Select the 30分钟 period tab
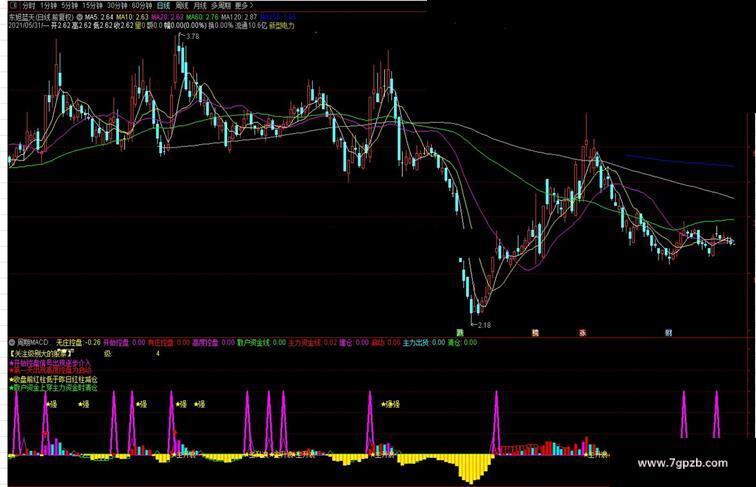Image resolution: width=756 pixels, height=487 pixels. [117, 6]
